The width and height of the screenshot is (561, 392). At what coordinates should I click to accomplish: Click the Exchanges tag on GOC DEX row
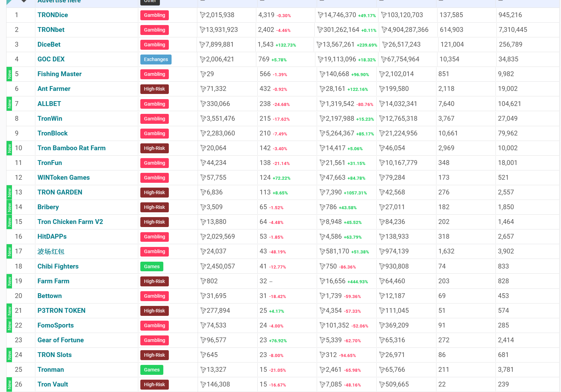coord(156,59)
